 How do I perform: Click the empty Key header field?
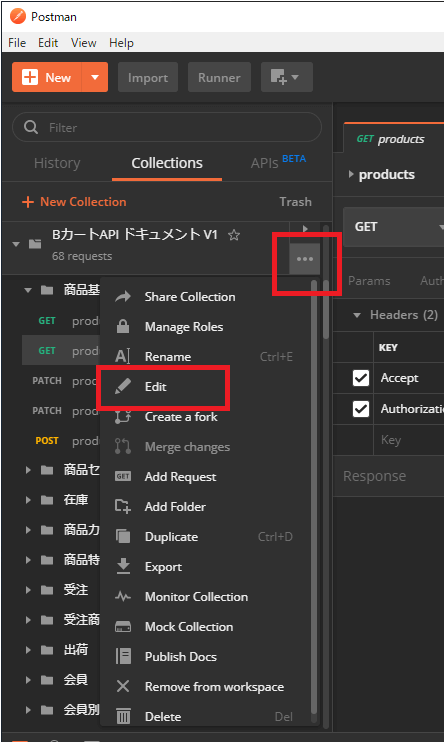(409, 440)
